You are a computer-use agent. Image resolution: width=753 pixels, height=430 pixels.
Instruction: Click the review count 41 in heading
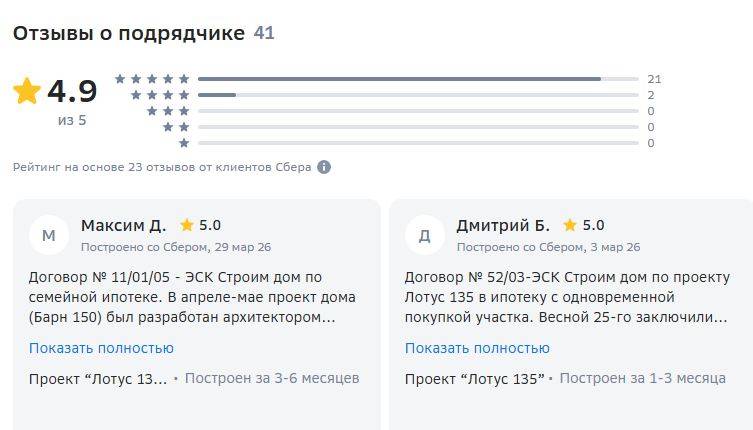(x=264, y=33)
